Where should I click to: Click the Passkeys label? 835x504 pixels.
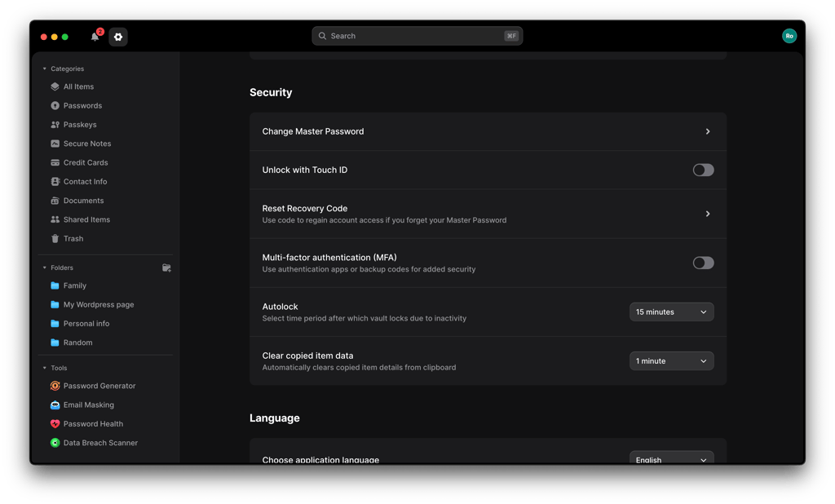(80, 125)
